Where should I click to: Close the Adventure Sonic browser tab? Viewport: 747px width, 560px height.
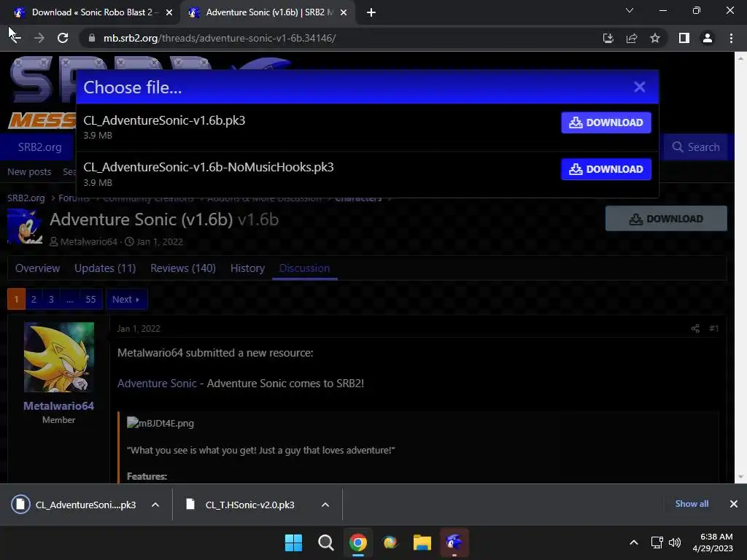coord(344,12)
